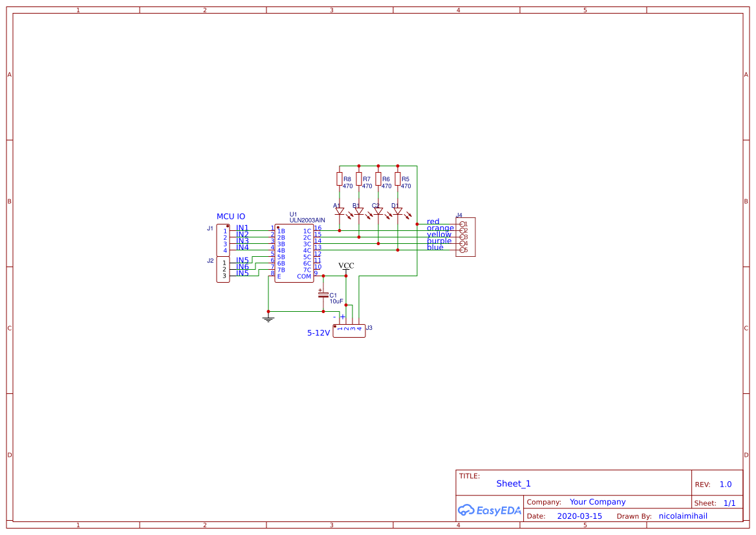Select the ground symbol

[x=268, y=318]
